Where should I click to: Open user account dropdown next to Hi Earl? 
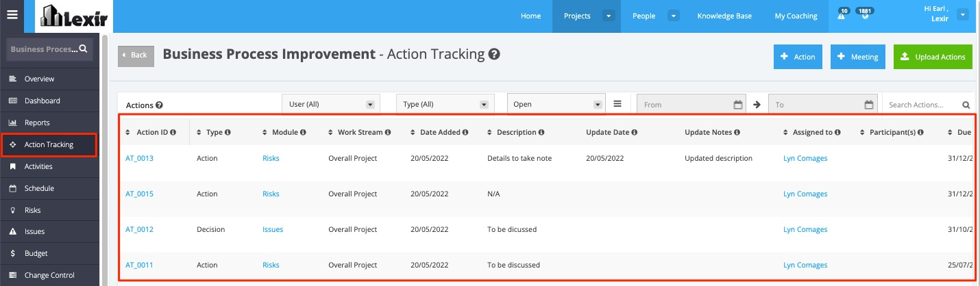click(x=963, y=14)
